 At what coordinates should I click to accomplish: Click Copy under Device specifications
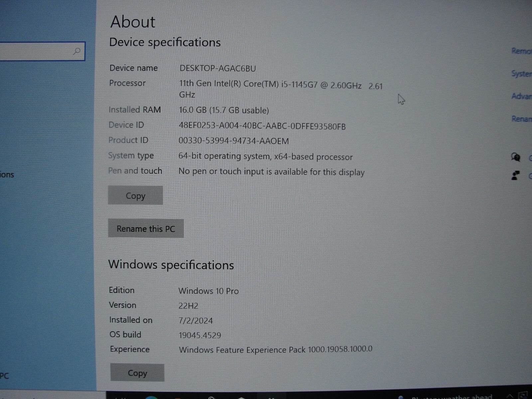click(135, 196)
